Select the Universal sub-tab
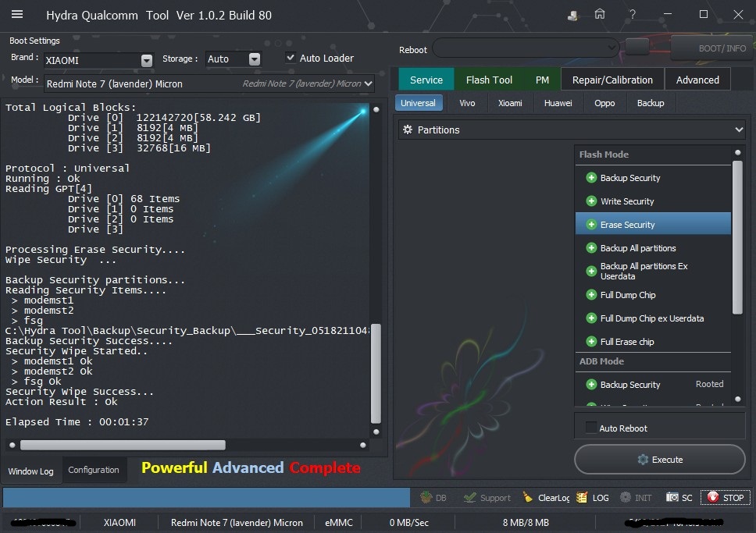 (x=418, y=103)
